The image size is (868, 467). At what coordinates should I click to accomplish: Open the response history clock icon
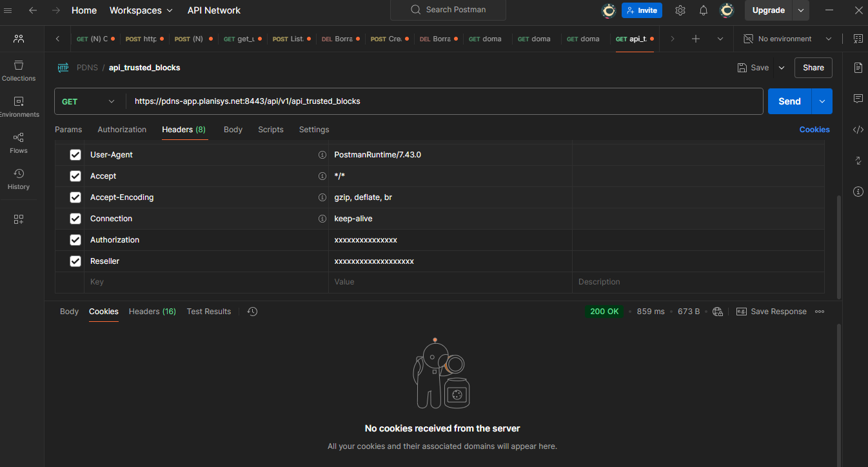(252, 312)
